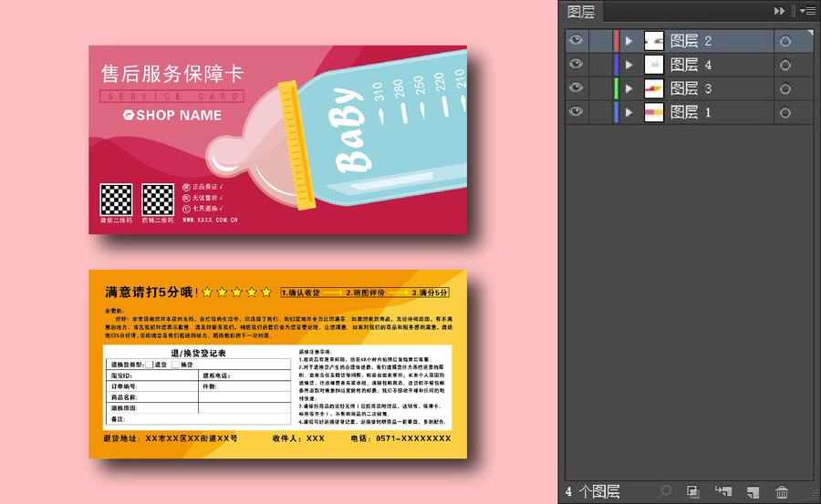Click the 订单编号: field on form
The height and width of the screenshot is (504, 821).
(x=152, y=386)
